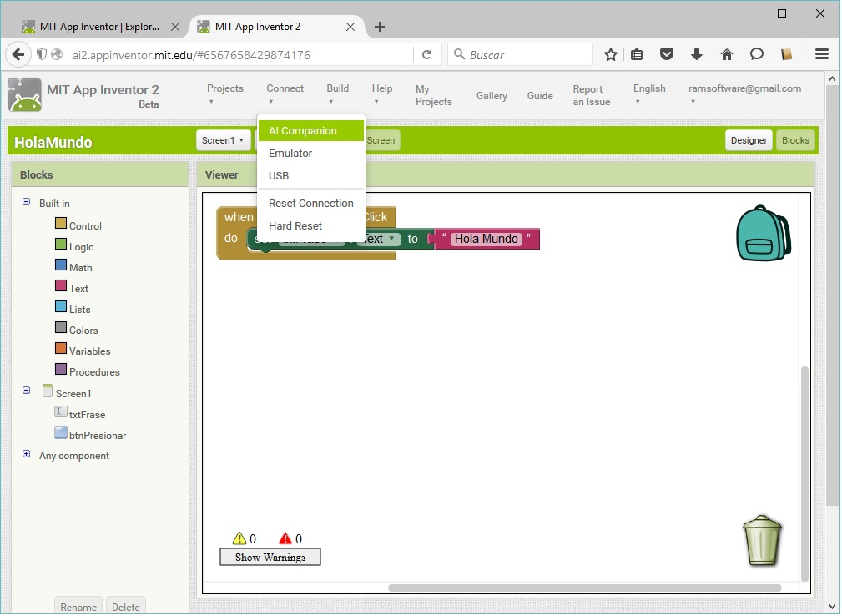842x616 pixels.
Task: Reload the page with the refresh icon
Action: click(426, 55)
